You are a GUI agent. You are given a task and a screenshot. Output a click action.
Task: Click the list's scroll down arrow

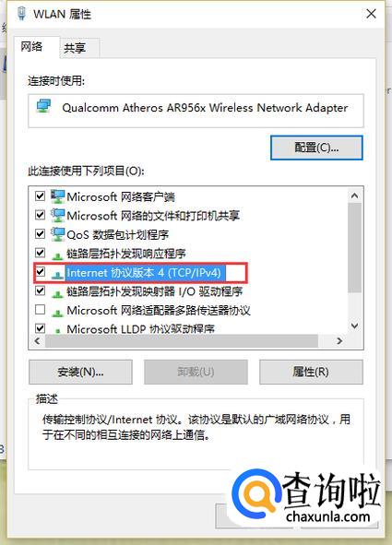click(x=354, y=326)
